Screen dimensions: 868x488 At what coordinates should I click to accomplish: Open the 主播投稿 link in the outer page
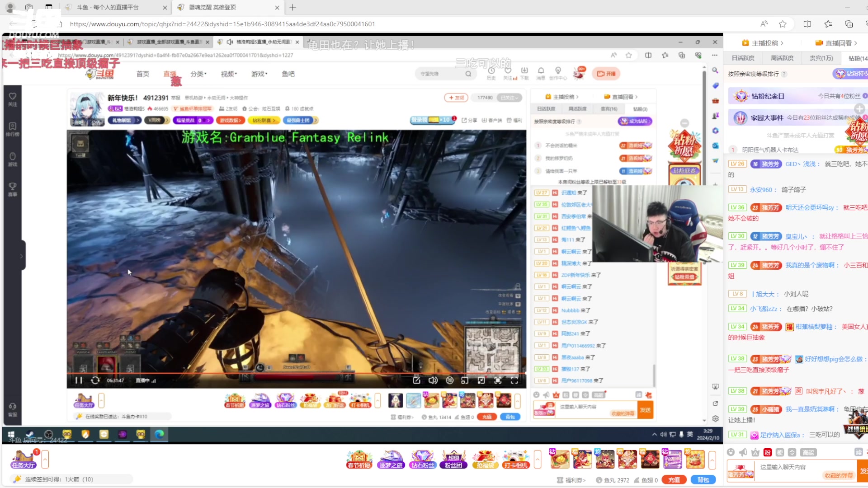pos(763,43)
